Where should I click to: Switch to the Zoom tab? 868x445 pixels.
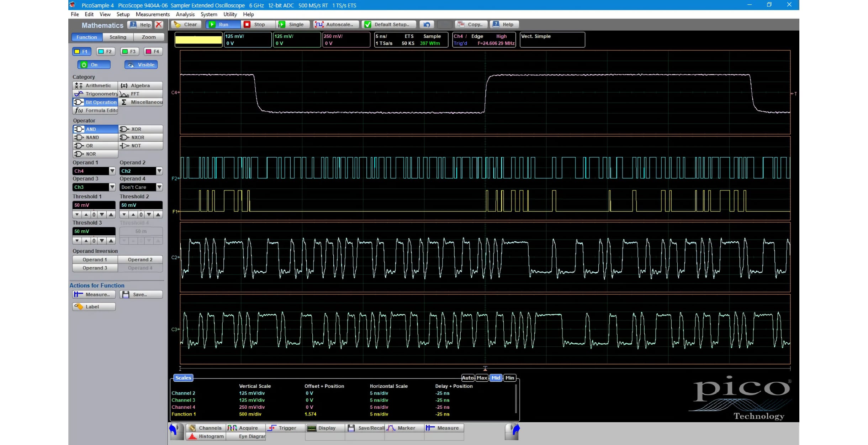[x=149, y=37]
